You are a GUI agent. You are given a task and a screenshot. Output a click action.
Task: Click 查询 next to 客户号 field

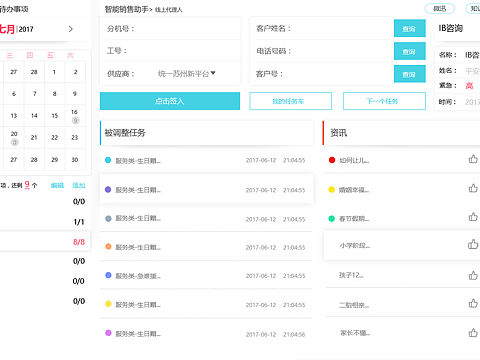point(410,74)
